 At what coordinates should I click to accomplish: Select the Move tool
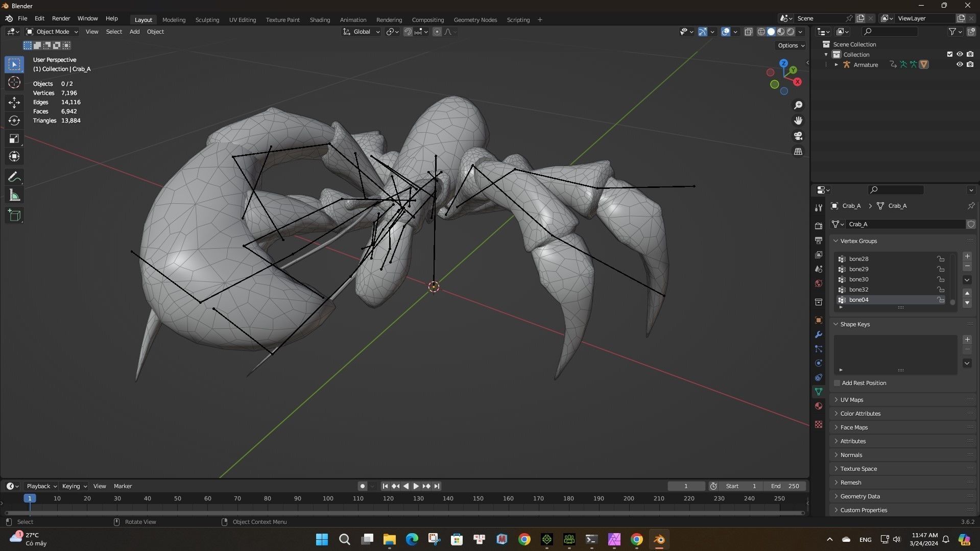(14, 103)
